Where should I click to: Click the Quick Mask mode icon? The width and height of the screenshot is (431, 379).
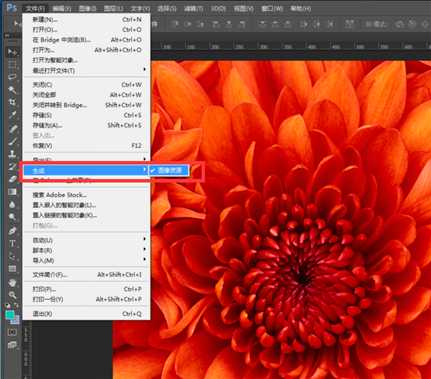pos(12,332)
